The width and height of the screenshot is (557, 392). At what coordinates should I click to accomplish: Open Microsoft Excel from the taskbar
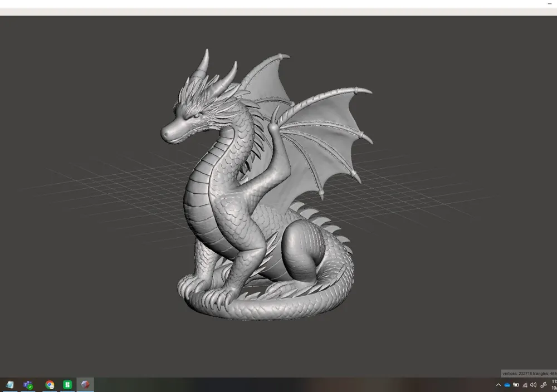[x=67, y=384]
